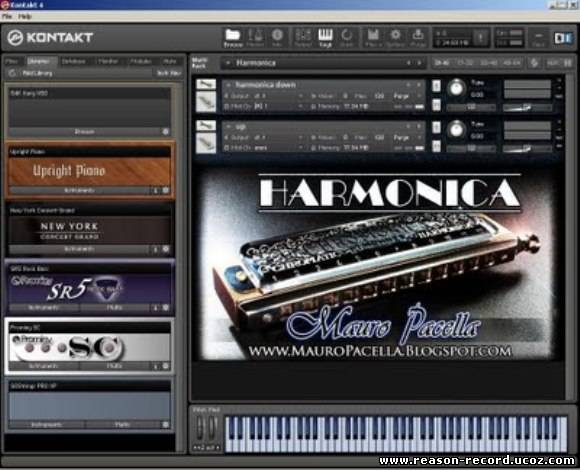This screenshot has height=470, width=580.
Task: Click Multis on Prominy SC library
Action: pyautogui.click(x=114, y=366)
